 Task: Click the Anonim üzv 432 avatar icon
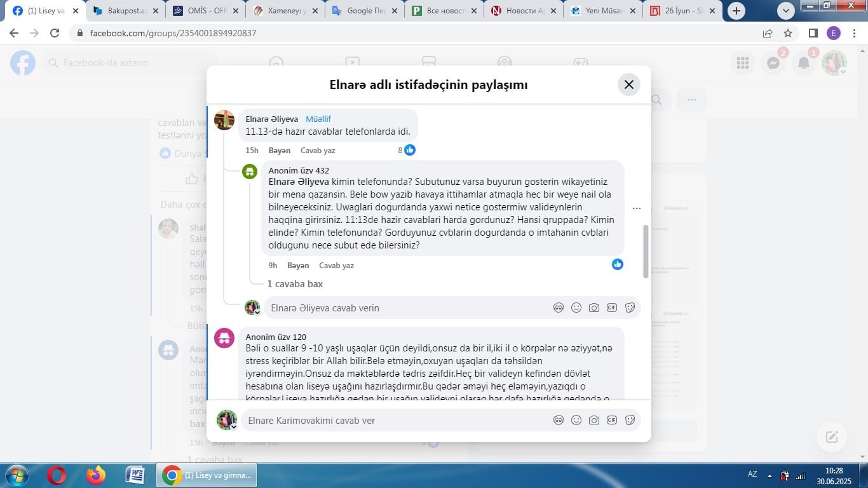click(250, 172)
